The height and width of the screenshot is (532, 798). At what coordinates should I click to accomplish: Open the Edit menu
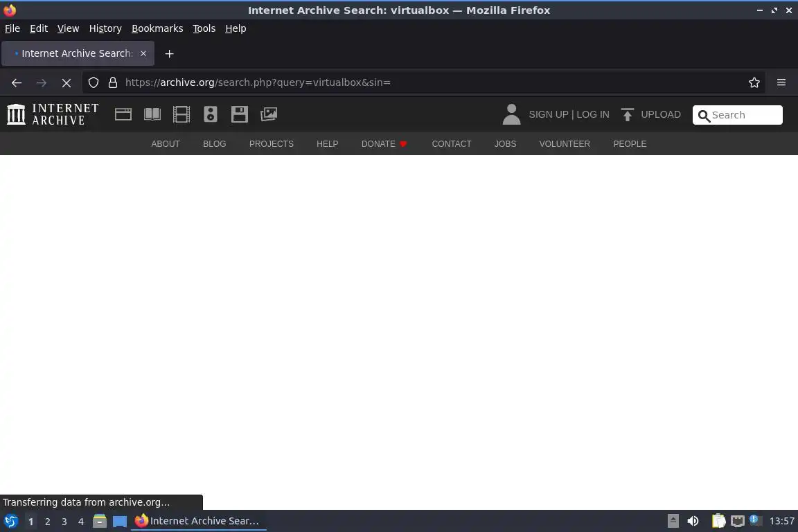click(x=39, y=28)
